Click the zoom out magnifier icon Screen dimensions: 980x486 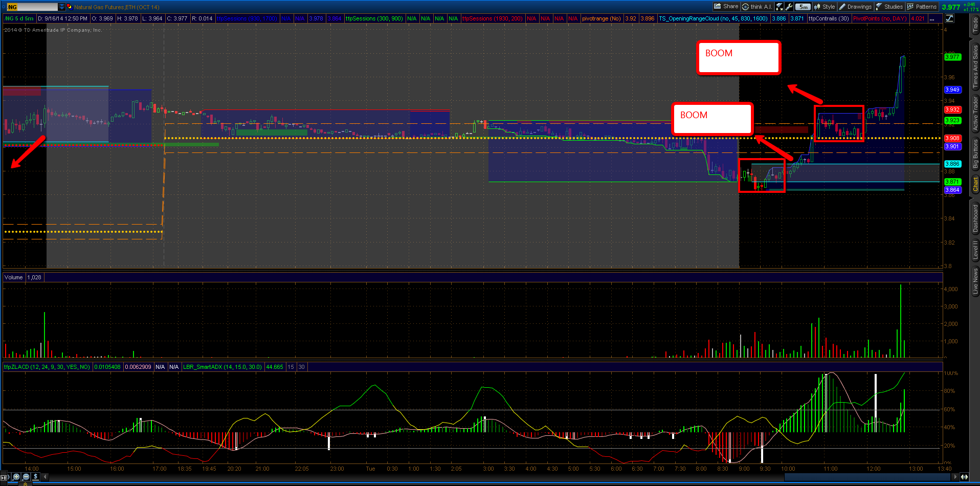pos(26,477)
